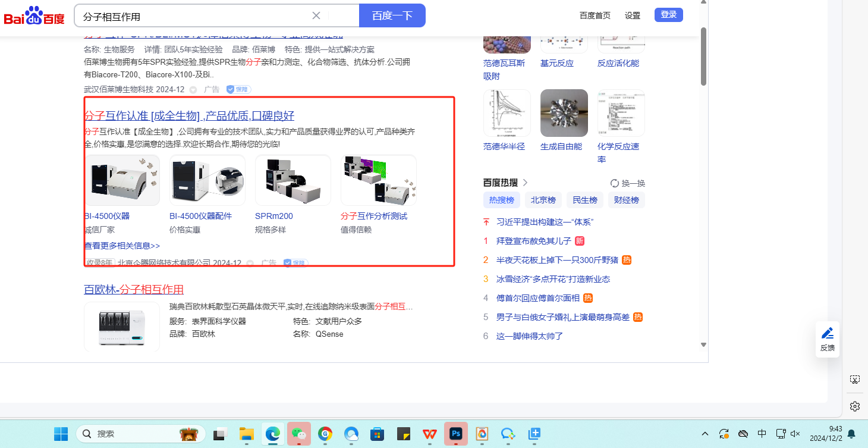
Task: Switch to the 北京榜 tab
Action: coord(543,200)
